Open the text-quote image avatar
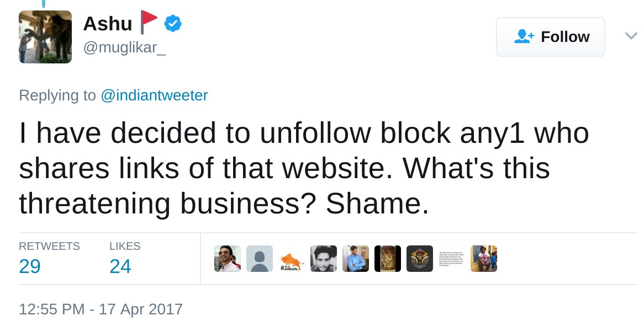This screenshot has width=644, height=332. [452, 259]
